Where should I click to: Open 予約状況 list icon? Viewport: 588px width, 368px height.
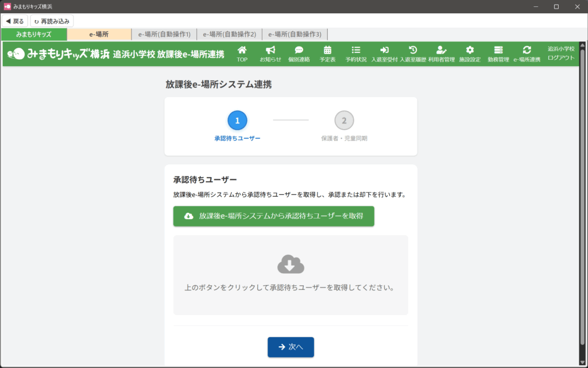356,51
